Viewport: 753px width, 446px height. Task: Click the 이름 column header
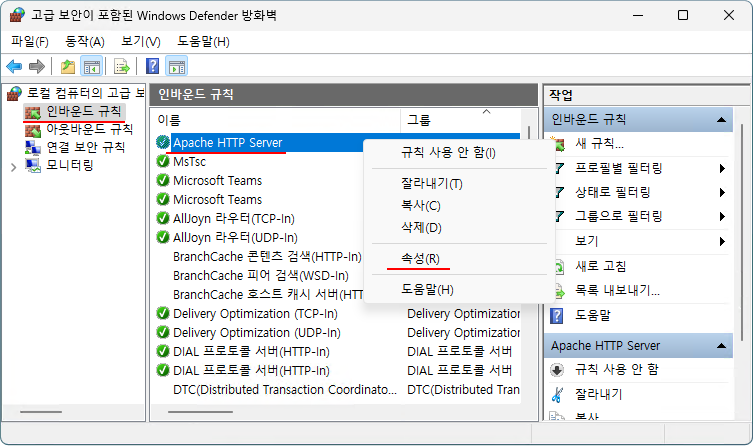click(x=276, y=120)
